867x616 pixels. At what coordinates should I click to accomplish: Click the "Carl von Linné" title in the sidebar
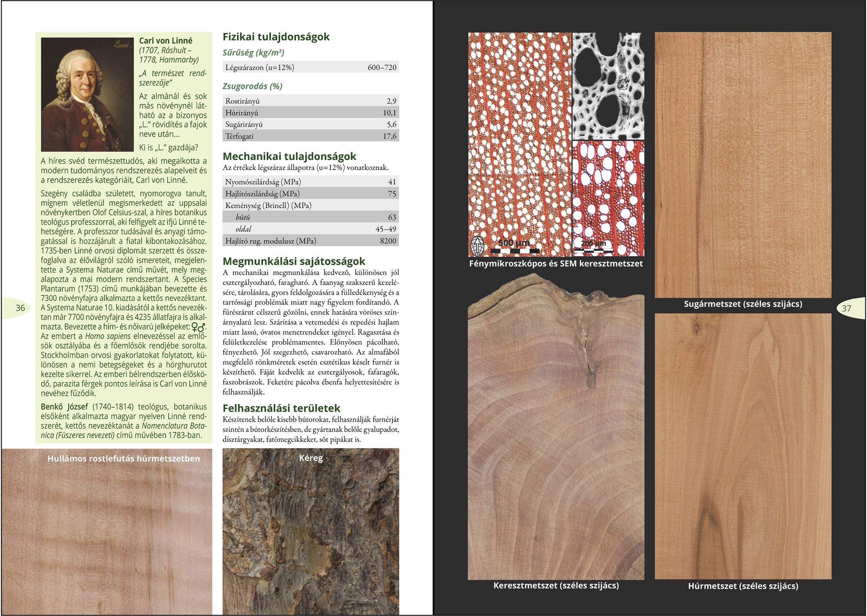[x=166, y=41]
